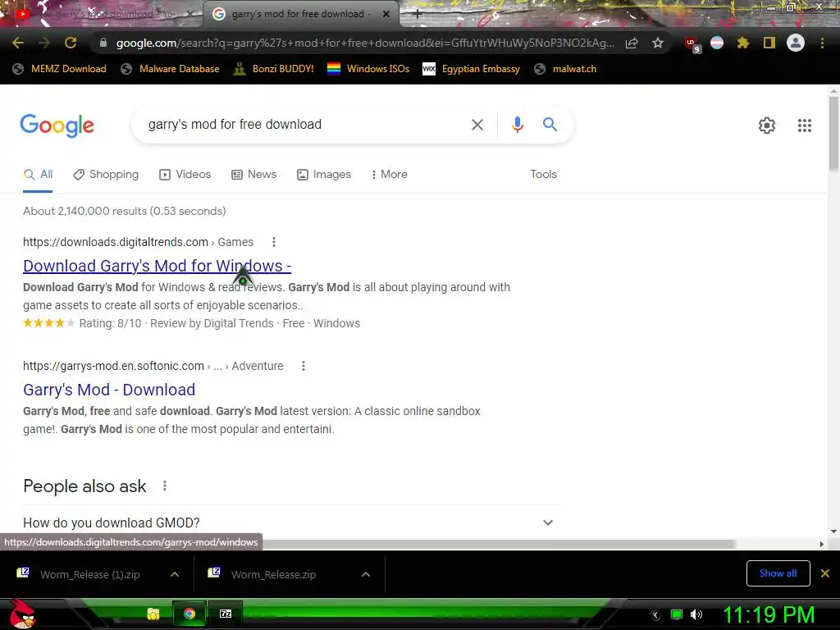The image size is (840, 630).
Task: Open People also ask options dots
Action: pyautogui.click(x=164, y=486)
